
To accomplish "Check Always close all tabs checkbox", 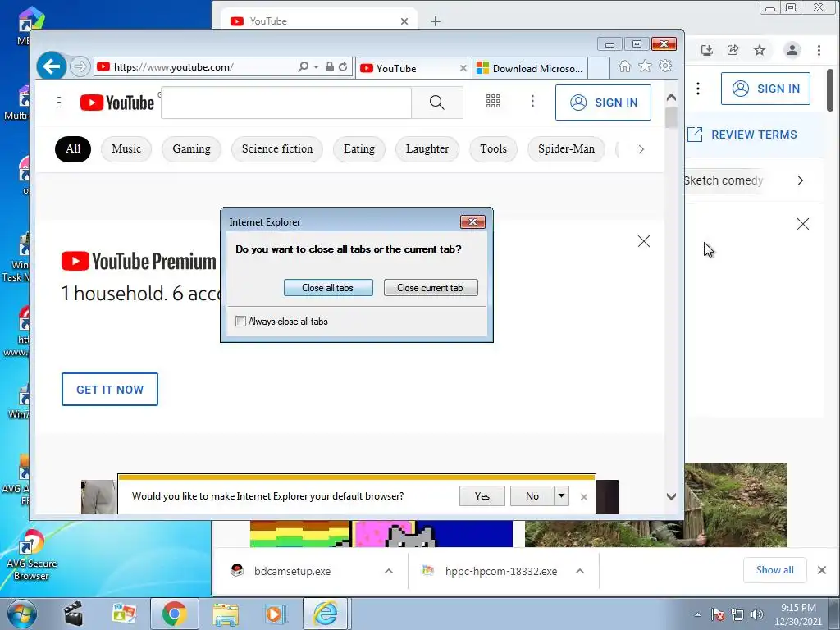I will [240, 322].
